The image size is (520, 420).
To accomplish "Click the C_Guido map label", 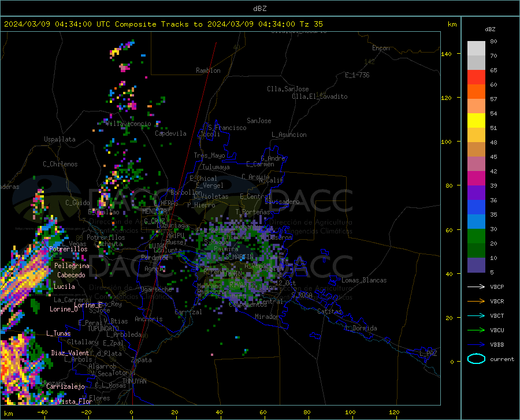I will tap(77, 203).
